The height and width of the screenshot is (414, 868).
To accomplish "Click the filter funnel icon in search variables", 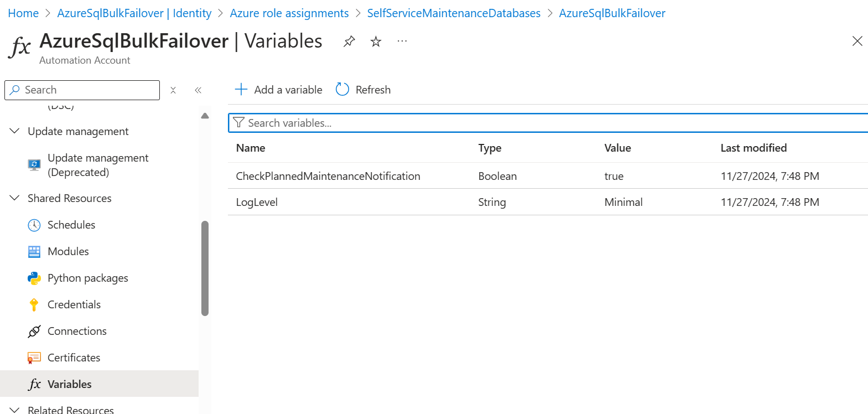I will [238, 123].
